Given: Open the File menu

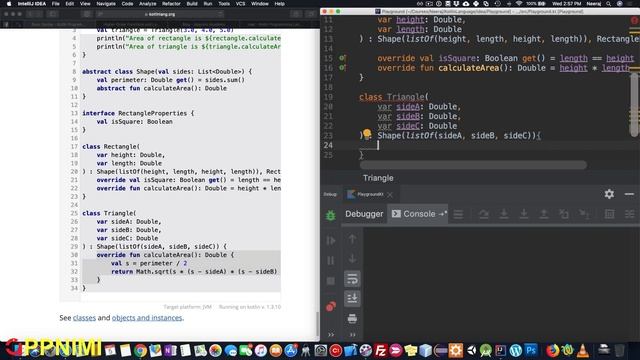Looking at the screenshot, I should (56, 4).
